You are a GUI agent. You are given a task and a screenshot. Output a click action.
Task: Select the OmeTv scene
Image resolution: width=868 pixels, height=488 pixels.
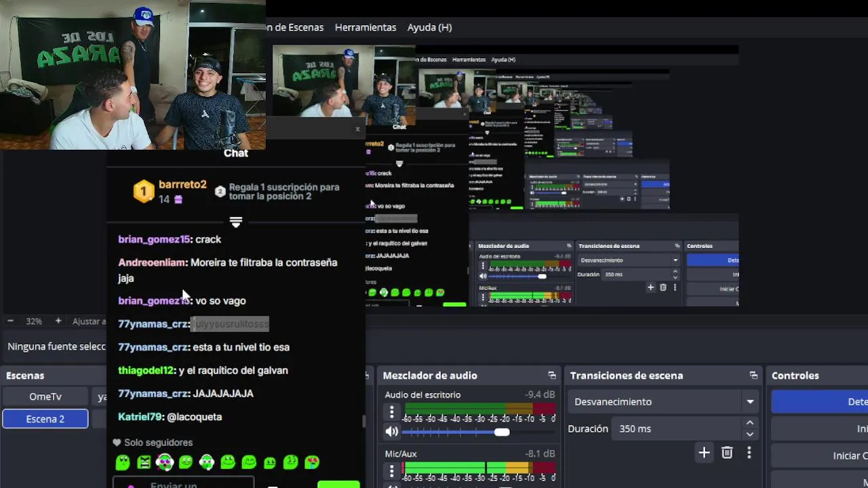tap(45, 396)
